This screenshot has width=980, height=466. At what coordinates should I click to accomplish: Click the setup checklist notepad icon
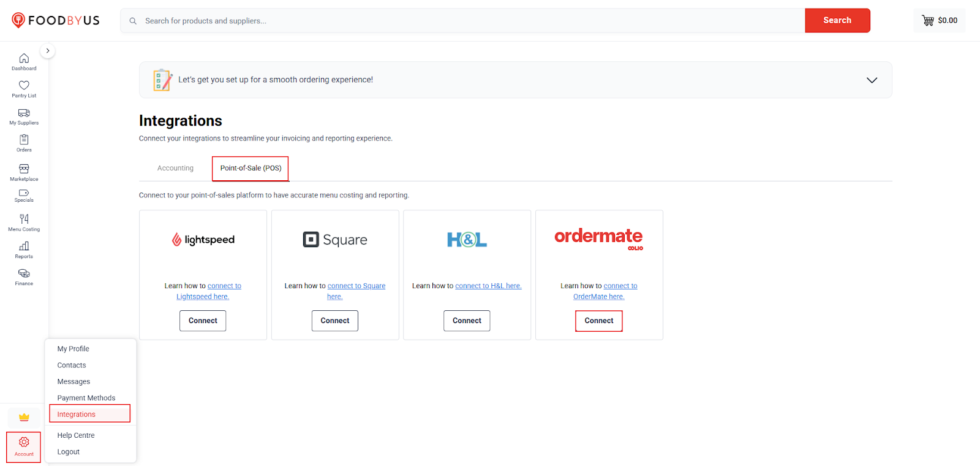[x=162, y=80]
